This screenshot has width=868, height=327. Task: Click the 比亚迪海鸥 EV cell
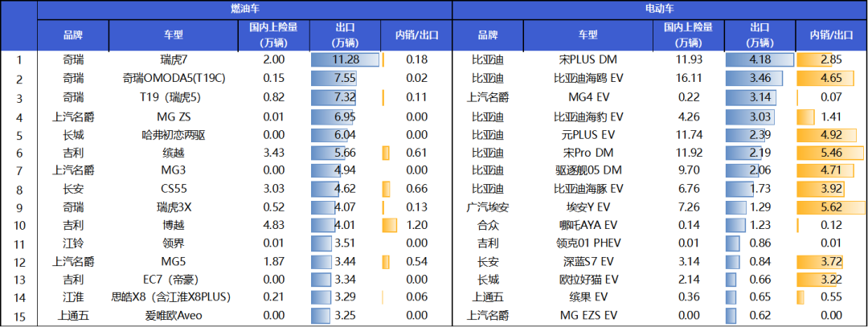coord(588,79)
